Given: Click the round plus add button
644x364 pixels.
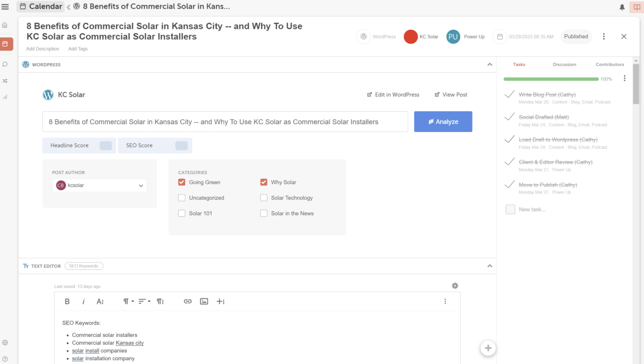Looking at the screenshot, I should pyautogui.click(x=488, y=348).
